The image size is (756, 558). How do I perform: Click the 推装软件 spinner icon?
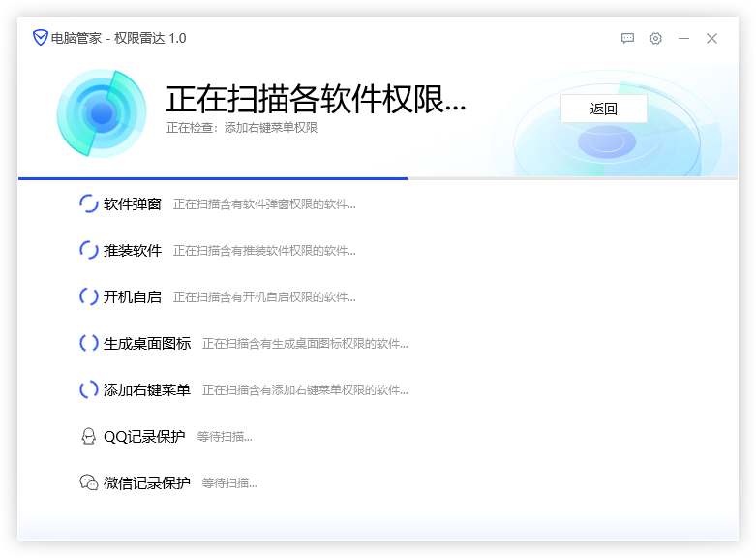coord(89,250)
